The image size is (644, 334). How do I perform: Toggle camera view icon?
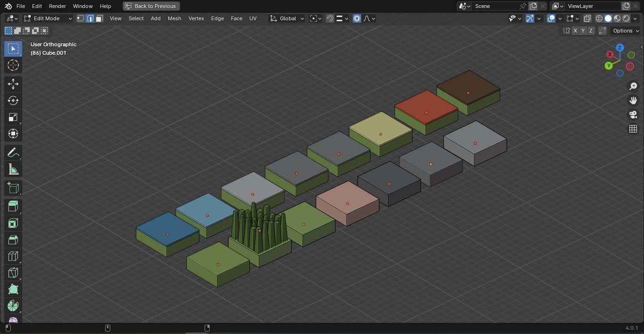point(633,115)
